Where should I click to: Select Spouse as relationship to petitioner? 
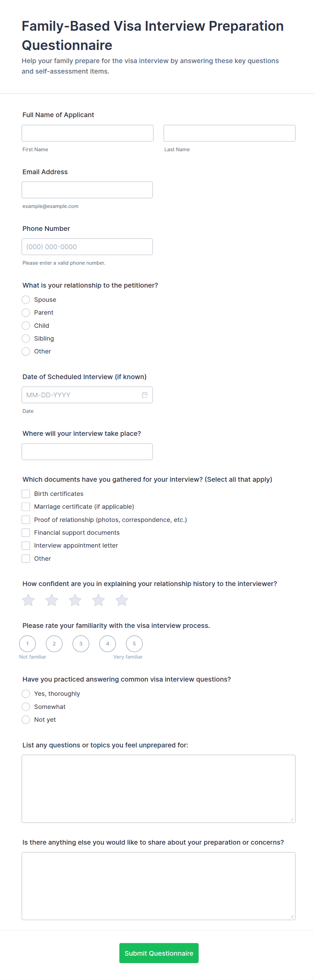(x=26, y=300)
